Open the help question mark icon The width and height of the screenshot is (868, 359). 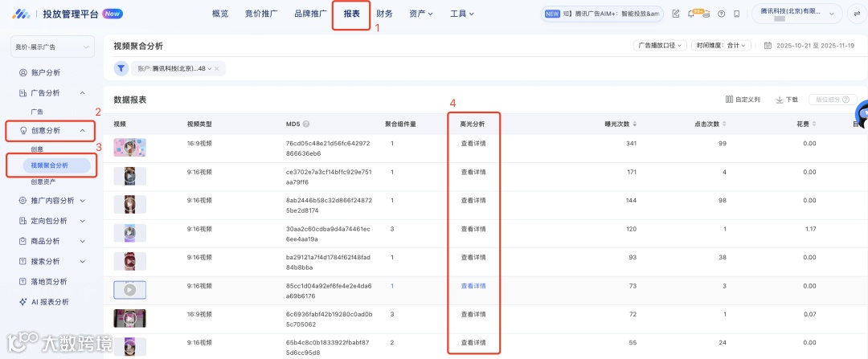click(x=721, y=14)
